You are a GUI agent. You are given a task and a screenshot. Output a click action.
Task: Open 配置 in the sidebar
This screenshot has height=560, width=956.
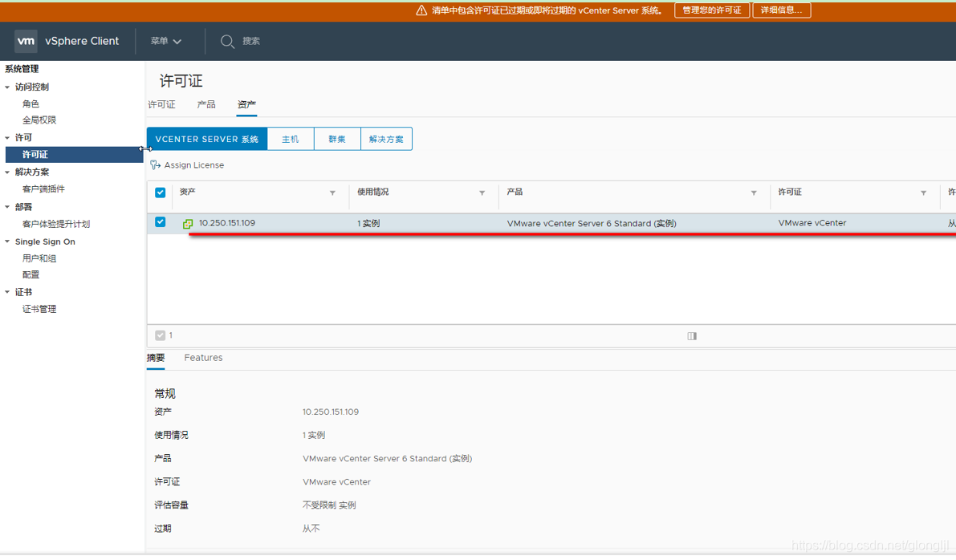tap(31, 275)
